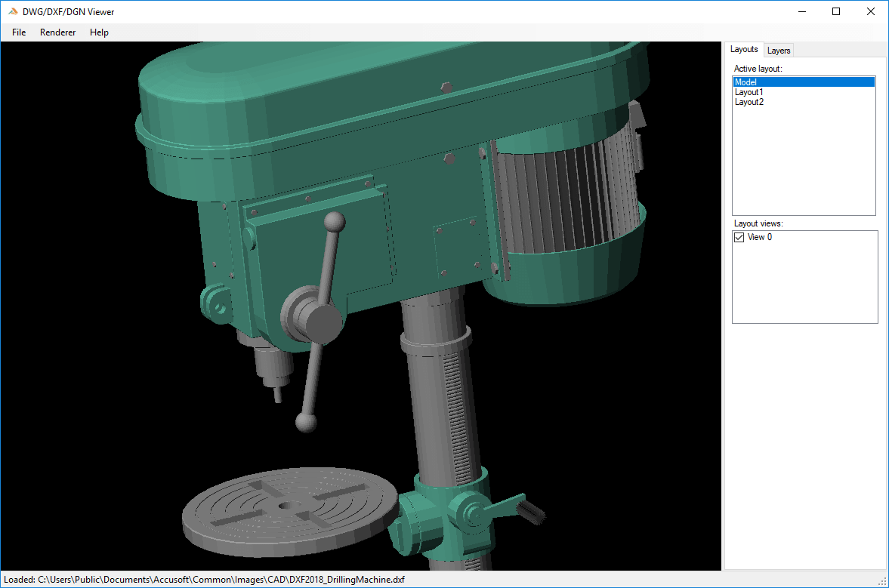Open the Renderer menu
889x588 pixels.
[x=58, y=32]
